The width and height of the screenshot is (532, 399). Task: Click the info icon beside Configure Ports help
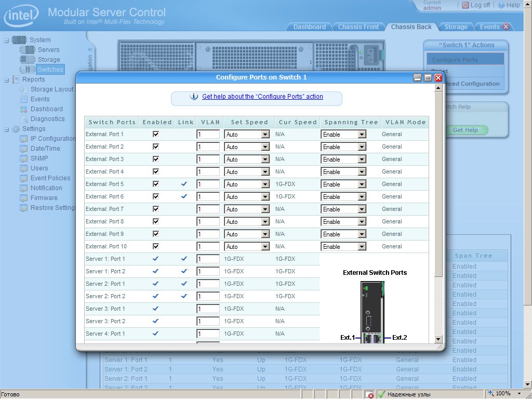pos(194,97)
